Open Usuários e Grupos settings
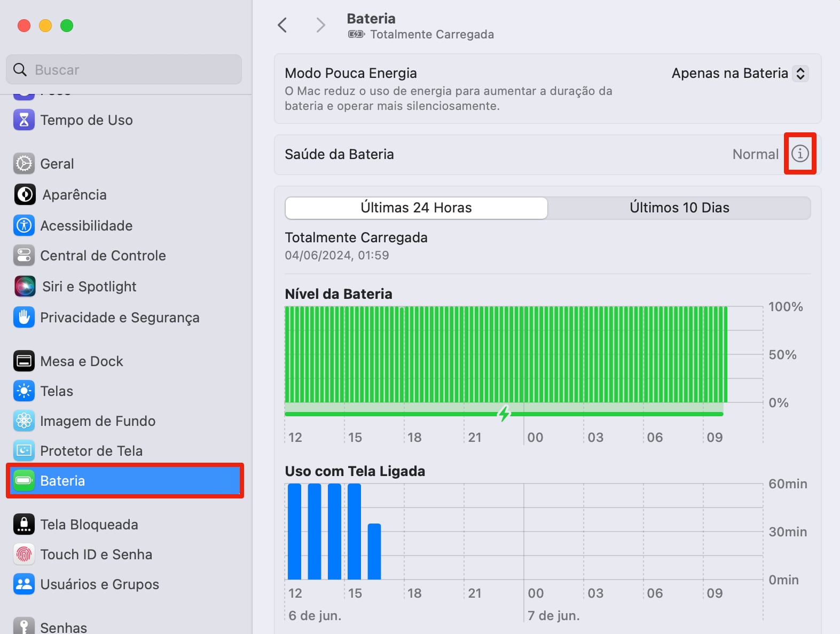The image size is (840, 634). click(99, 584)
